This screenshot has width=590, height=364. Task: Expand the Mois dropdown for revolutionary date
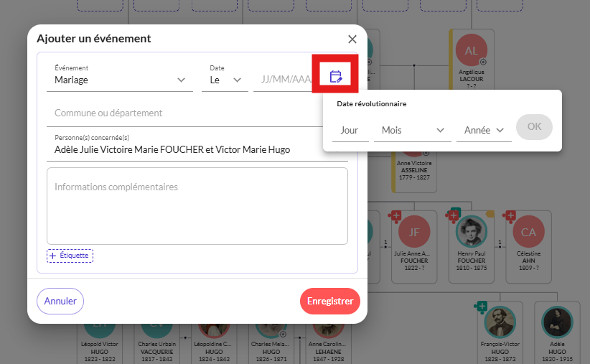[x=412, y=130]
